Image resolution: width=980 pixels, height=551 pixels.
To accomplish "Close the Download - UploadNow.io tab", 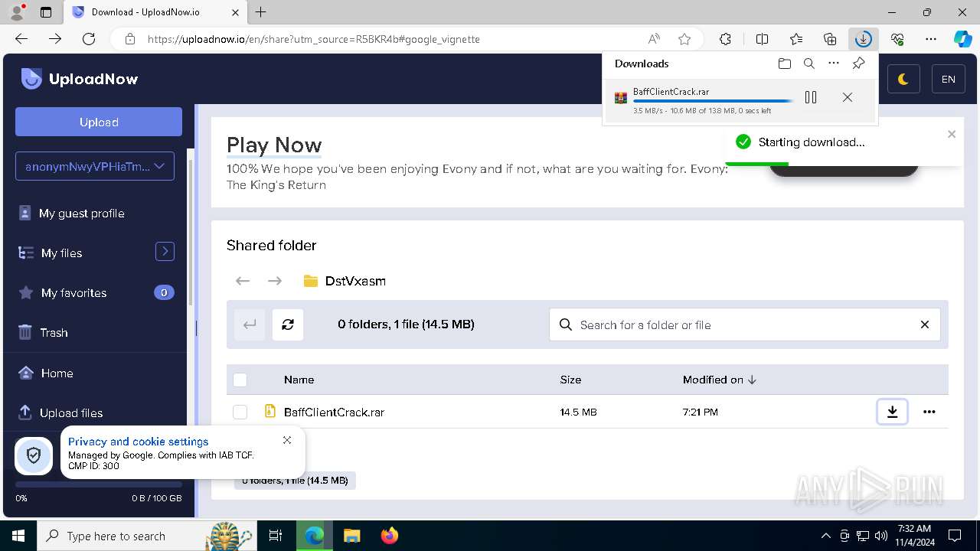I will [236, 12].
